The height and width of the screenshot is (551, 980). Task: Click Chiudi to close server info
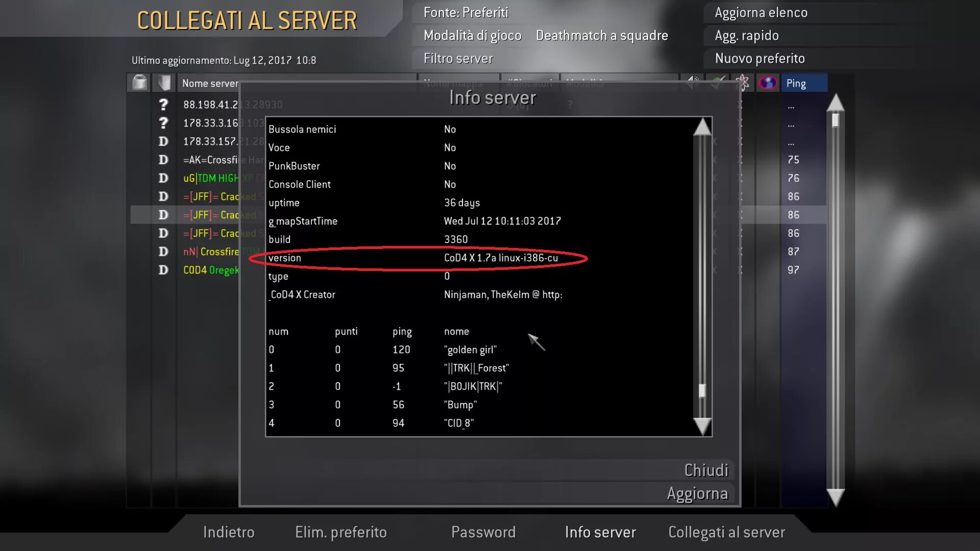pyautogui.click(x=705, y=469)
